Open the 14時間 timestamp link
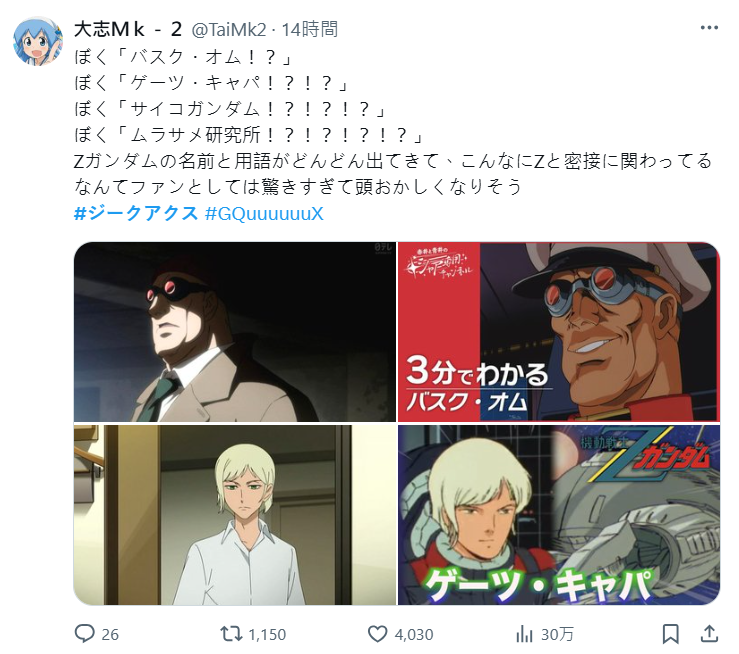 (310, 30)
